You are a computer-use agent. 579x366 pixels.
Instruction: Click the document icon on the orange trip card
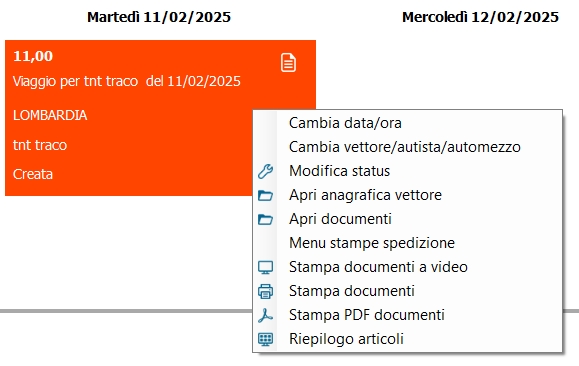(x=288, y=62)
